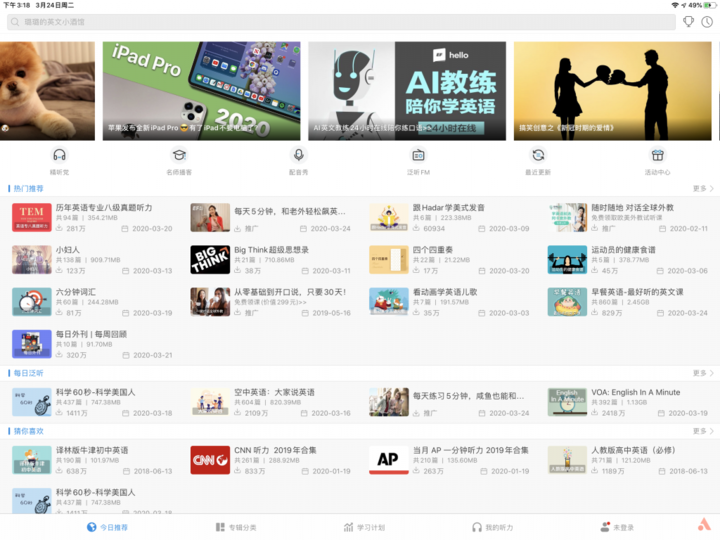Switch to 未登录 profile tab
The image size is (720, 540).
click(617, 527)
